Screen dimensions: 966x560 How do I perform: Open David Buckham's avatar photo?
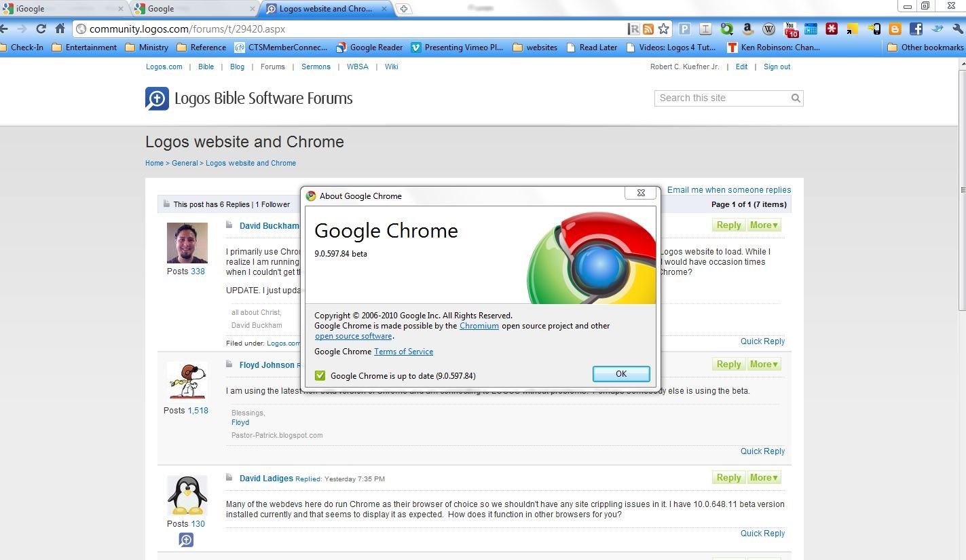(x=187, y=242)
